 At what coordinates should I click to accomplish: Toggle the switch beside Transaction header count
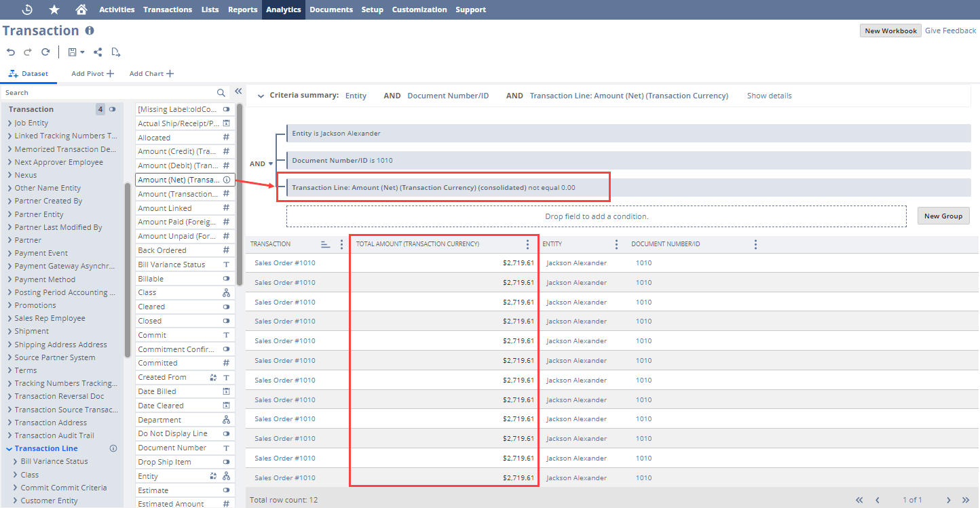tap(113, 109)
